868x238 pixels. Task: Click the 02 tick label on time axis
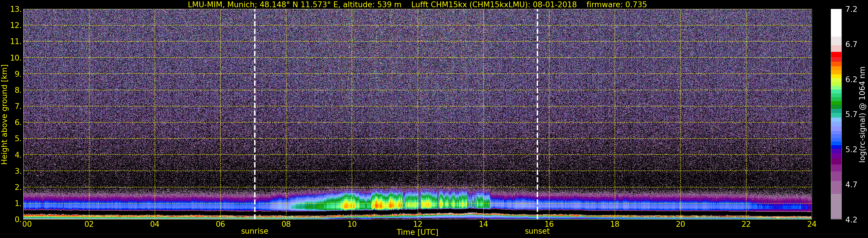click(x=89, y=224)
